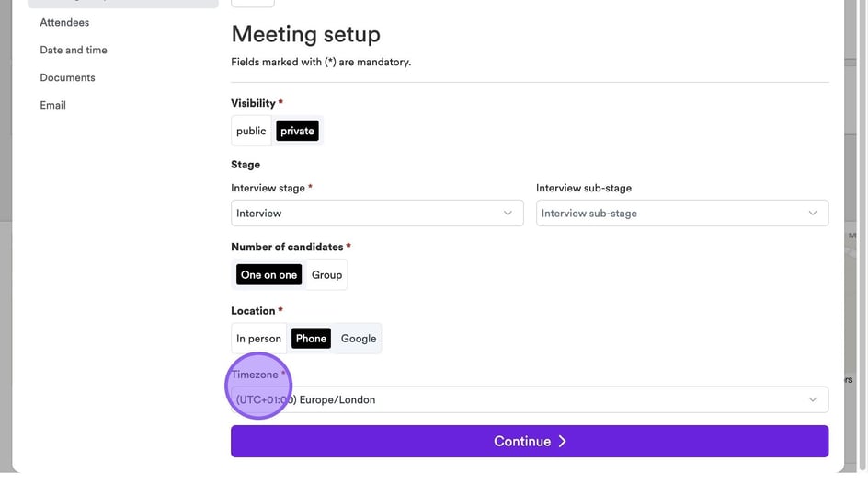868x485 pixels.
Task: Open Date and time section
Action: pyautogui.click(x=74, y=50)
